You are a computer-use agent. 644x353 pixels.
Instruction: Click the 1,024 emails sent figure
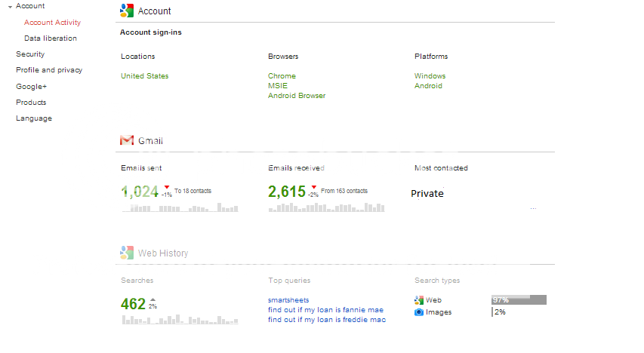pos(140,192)
